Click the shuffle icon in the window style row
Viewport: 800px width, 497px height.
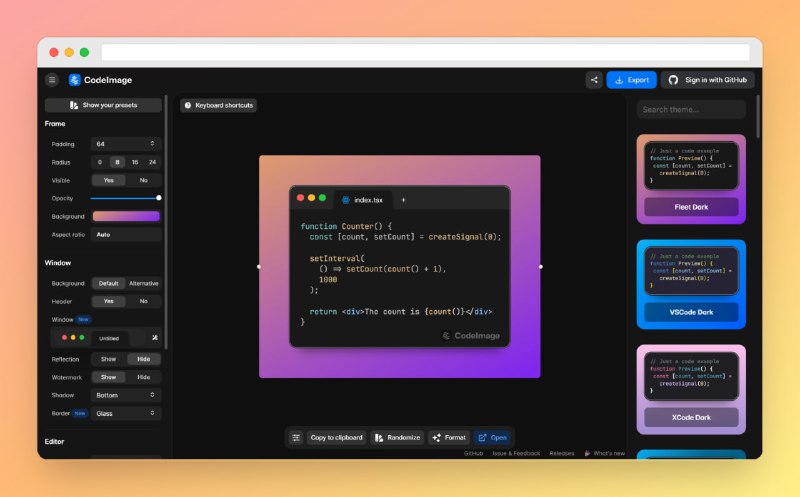[153, 338]
